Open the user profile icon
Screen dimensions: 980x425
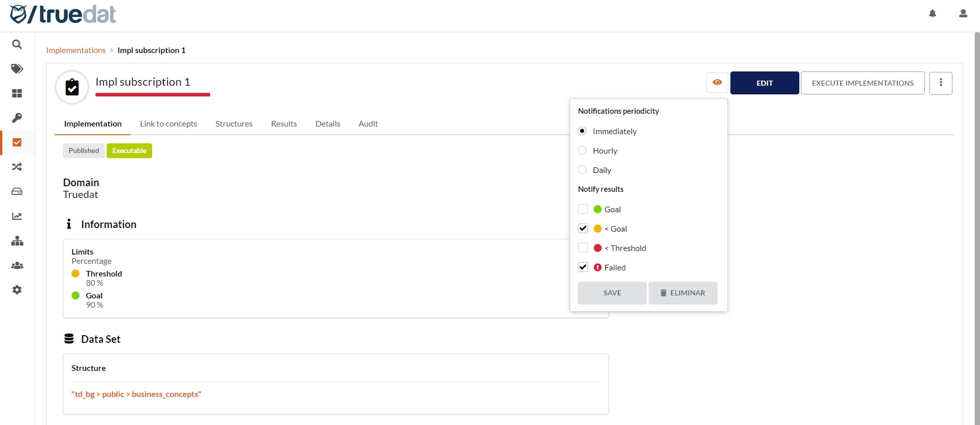point(963,14)
